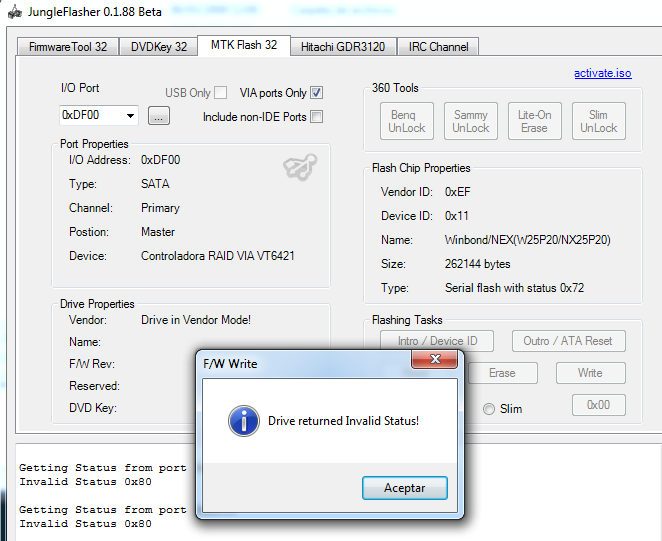Open the IRC Channel tab
This screenshot has width=662, height=541.
point(438,46)
